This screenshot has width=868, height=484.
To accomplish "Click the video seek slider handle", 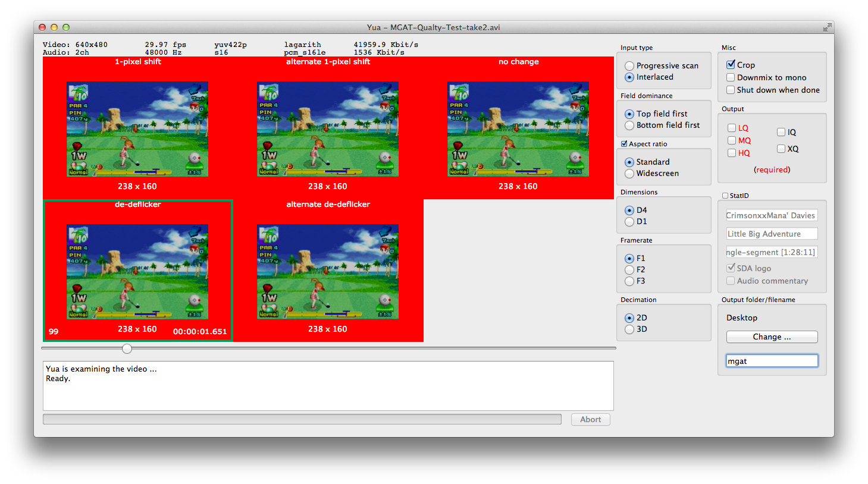I will (127, 348).
